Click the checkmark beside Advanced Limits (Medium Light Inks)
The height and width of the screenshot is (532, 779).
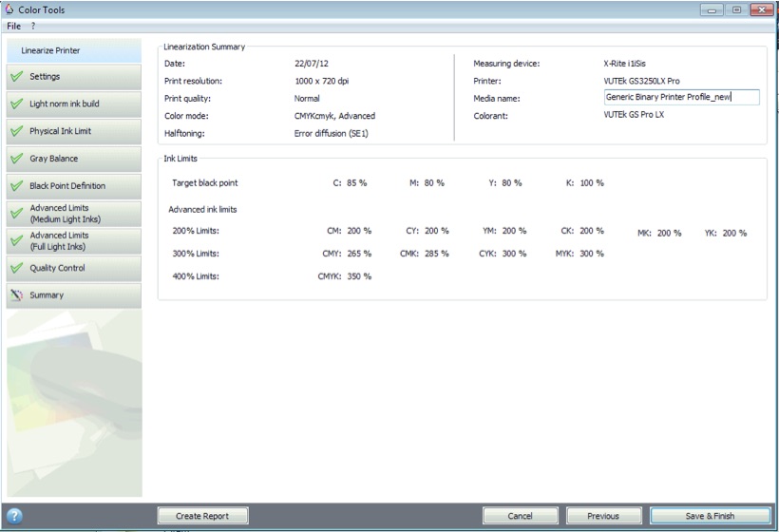[x=17, y=214]
